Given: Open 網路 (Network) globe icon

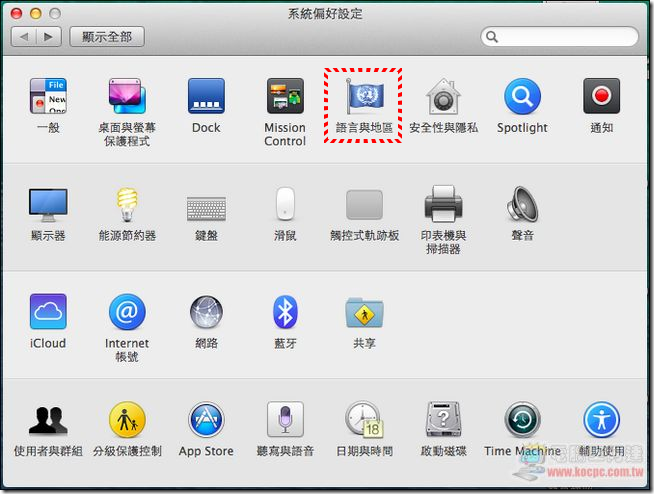Looking at the screenshot, I should pyautogui.click(x=206, y=311).
